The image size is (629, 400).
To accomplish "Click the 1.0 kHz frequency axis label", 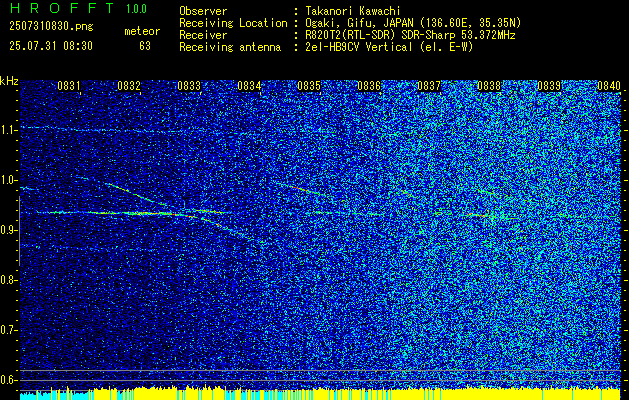I will [x=7, y=180].
